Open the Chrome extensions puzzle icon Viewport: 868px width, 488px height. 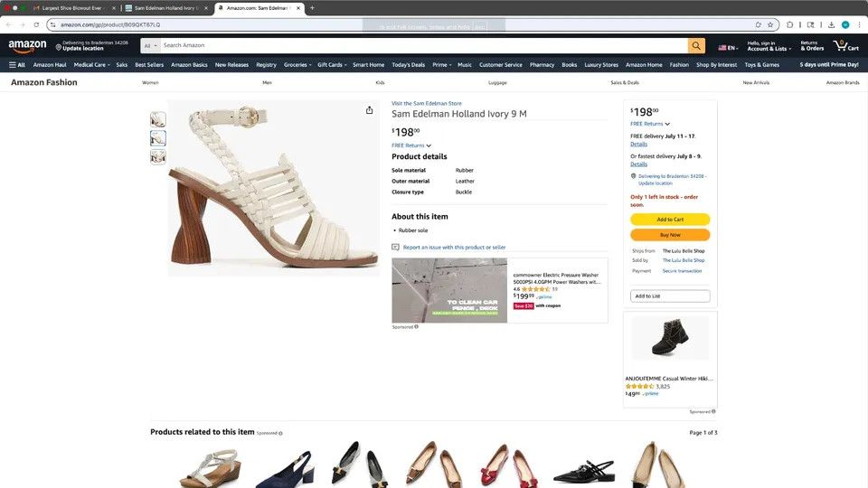click(x=790, y=24)
